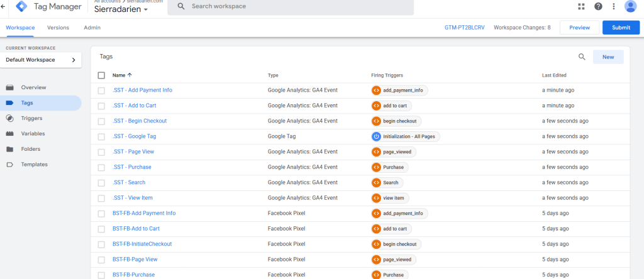The height and width of the screenshot is (279, 644).
Task: Check the .SST - Add Payment Info row
Action: tap(101, 90)
